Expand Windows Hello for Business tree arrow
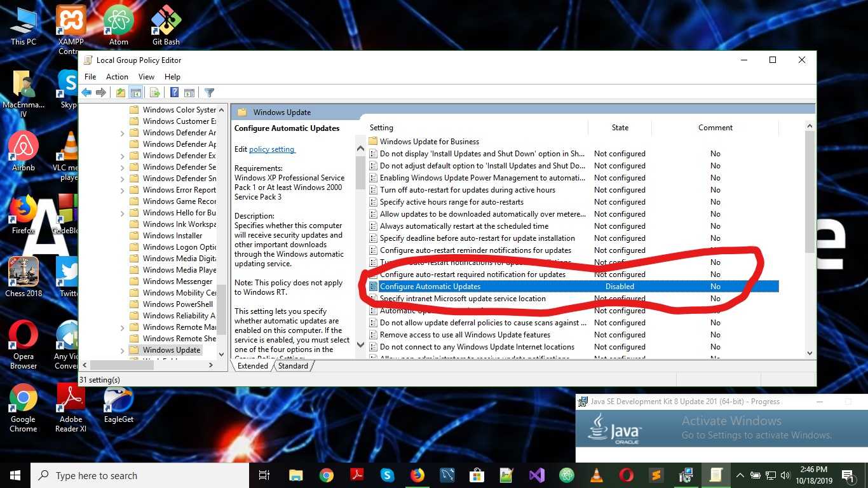The width and height of the screenshot is (868, 488). [x=123, y=213]
